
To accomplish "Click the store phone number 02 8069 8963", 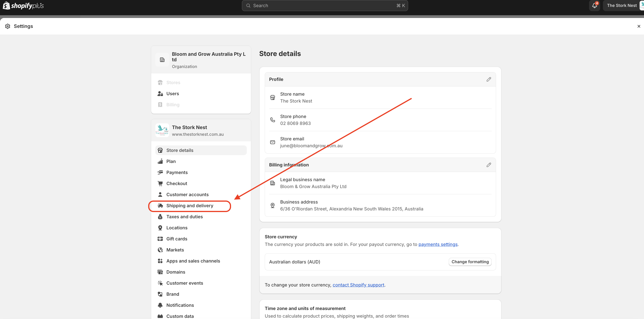I will (x=295, y=123).
